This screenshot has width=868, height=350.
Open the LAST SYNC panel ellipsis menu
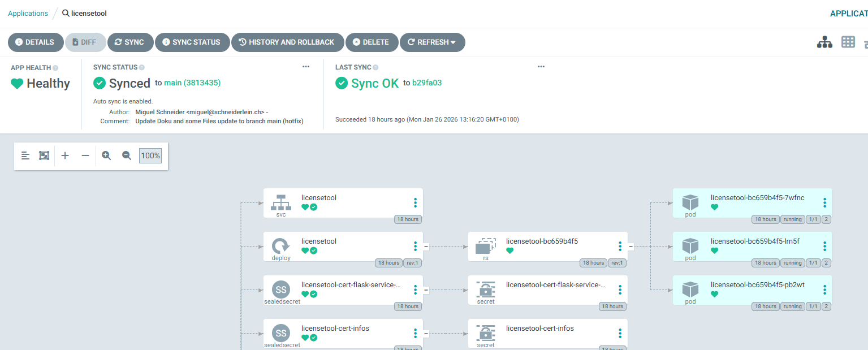pos(541,66)
